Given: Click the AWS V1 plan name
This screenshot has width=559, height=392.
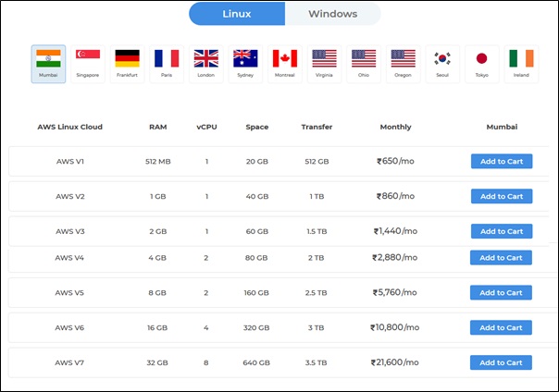Looking at the screenshot, I should click(70, 161).
